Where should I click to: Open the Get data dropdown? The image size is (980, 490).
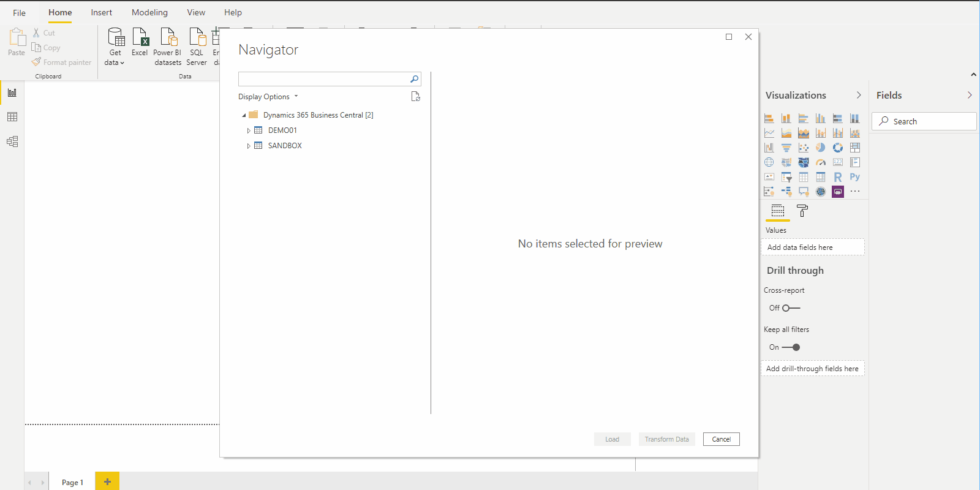[115, 47]
